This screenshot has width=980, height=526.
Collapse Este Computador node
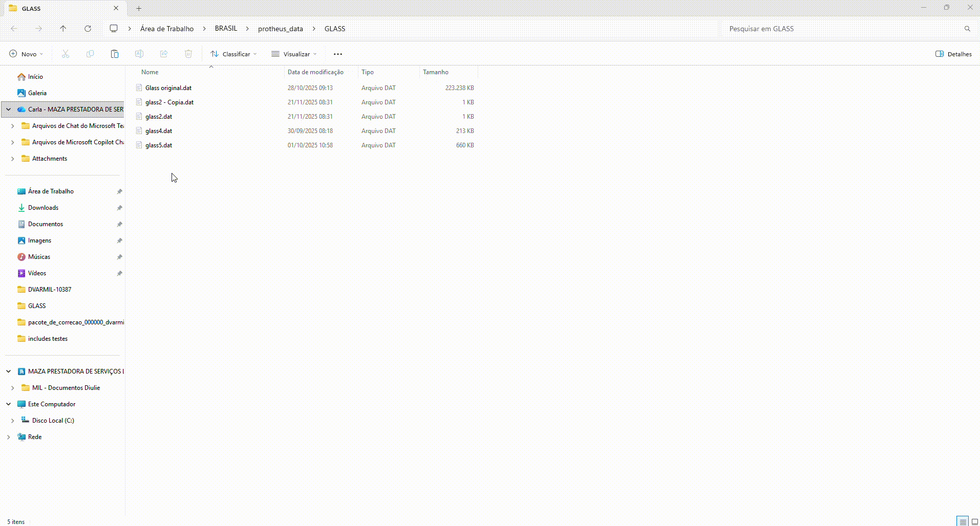[x=9, y=404]
